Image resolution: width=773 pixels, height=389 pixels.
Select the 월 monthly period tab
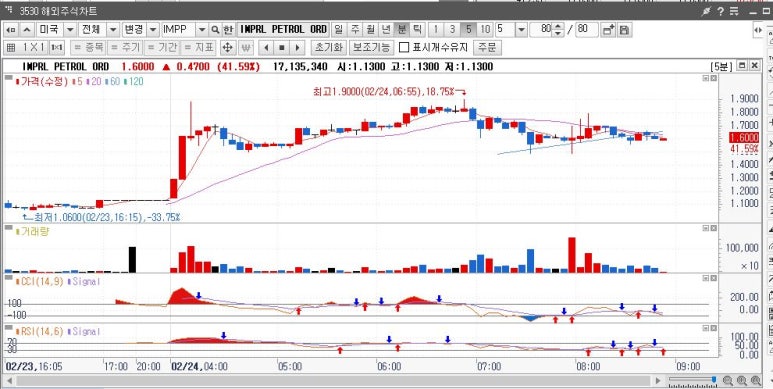point(370,30)
